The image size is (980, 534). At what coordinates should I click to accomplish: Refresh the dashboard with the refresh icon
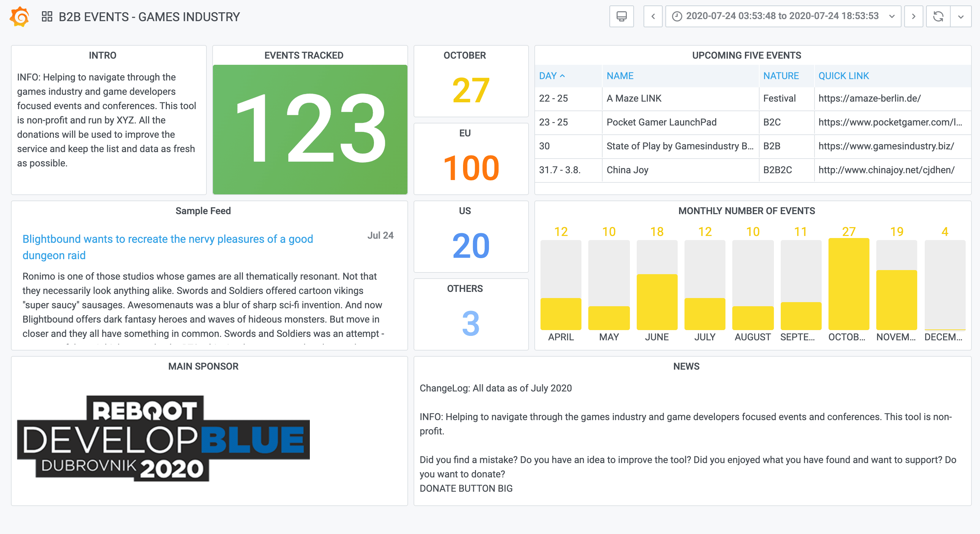tap(938, 16)
